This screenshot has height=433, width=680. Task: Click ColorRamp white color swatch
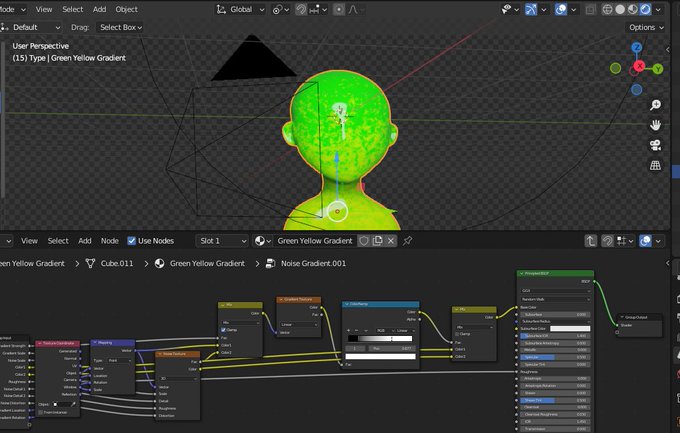380,357
